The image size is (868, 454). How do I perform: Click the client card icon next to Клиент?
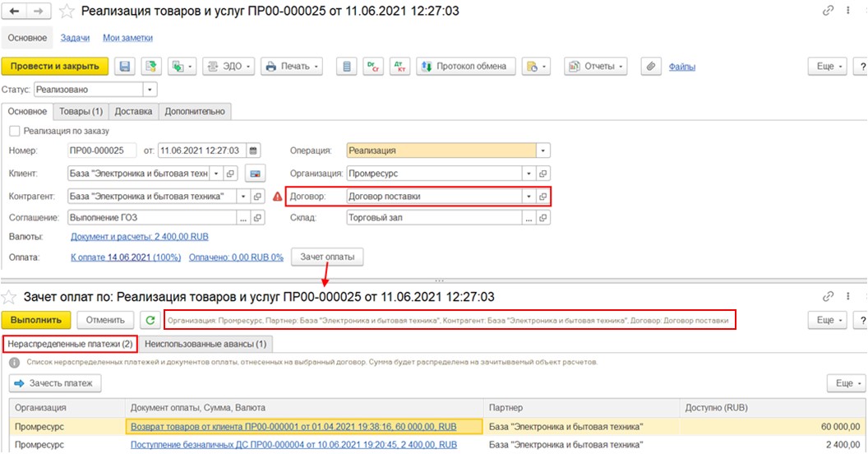coord(255,174)
